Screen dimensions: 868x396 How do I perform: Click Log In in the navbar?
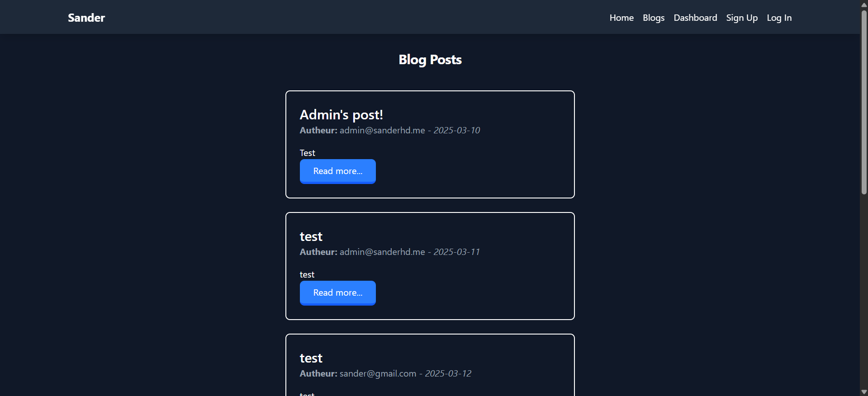click(779, 18)
